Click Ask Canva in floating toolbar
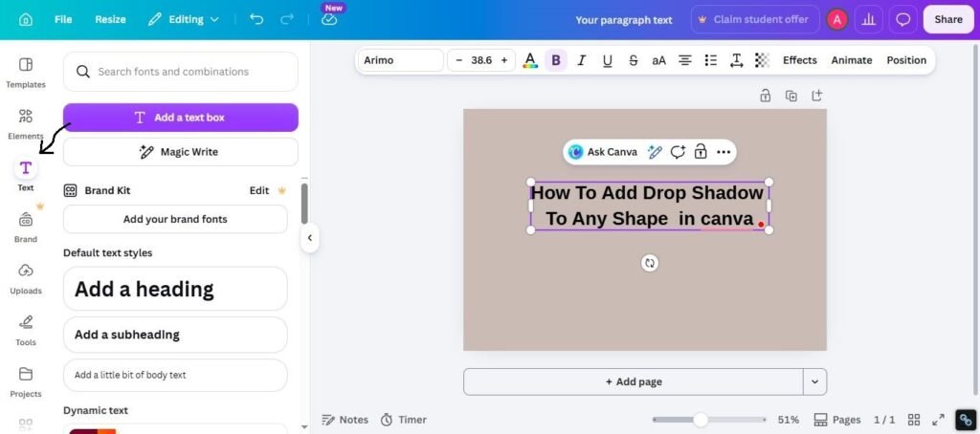This screenshot has width=980, height=434. click(603, 152)
